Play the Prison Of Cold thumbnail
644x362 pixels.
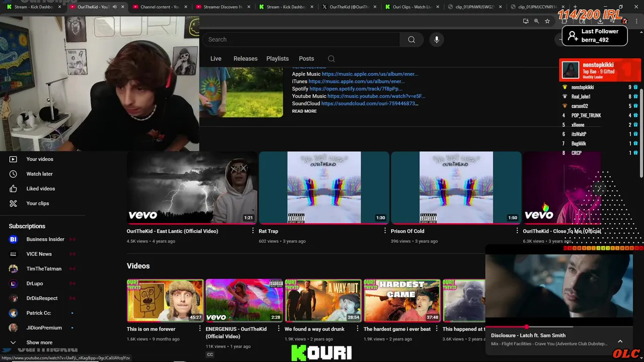click(456, 188)
